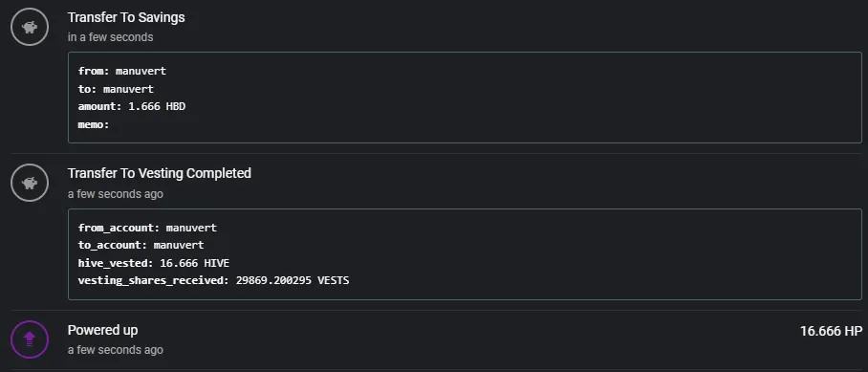Click inside the Transfer To Vesting details box

tap(465, 254)
